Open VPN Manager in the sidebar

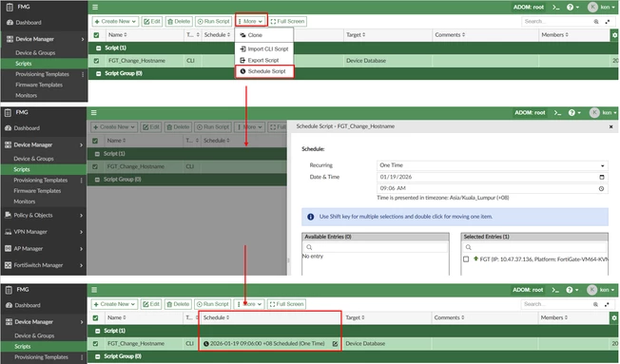44,232
